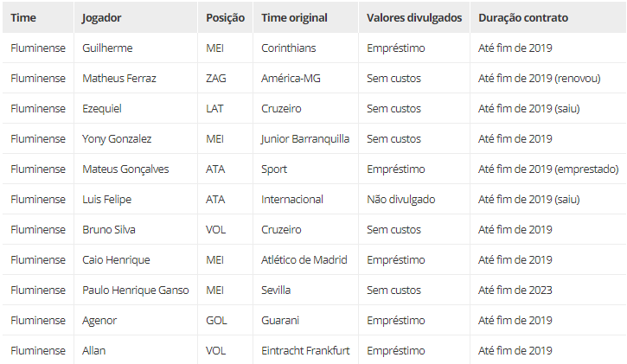Image resolution: width=627 pixels, height=364 pixels.
Task: Select the Time original column header
Action: tap(294, 18)
